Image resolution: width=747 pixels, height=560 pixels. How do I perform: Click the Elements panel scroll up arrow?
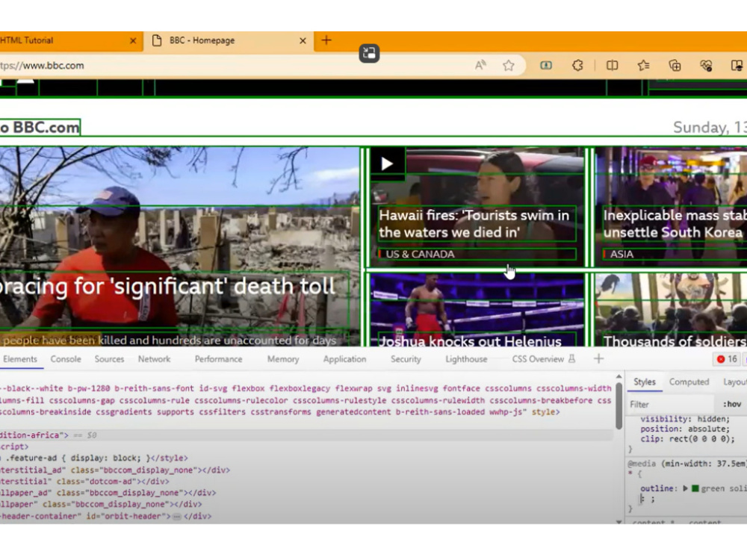(619, 376)
